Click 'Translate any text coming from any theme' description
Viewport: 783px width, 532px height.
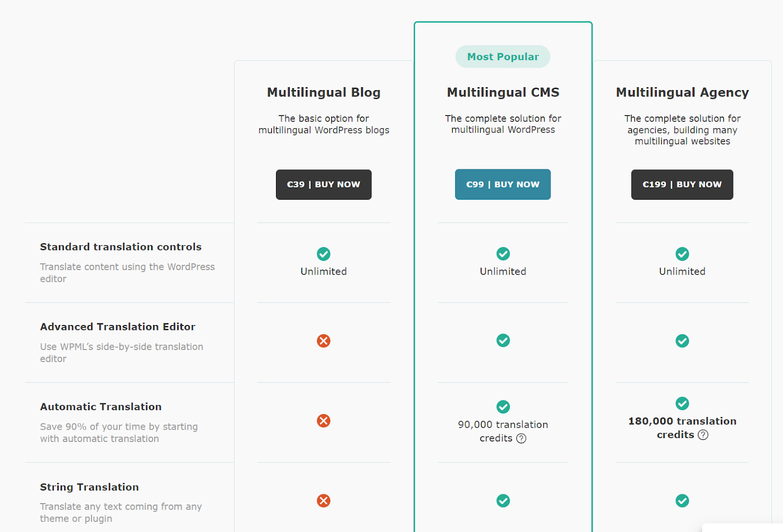click(121, 512)
